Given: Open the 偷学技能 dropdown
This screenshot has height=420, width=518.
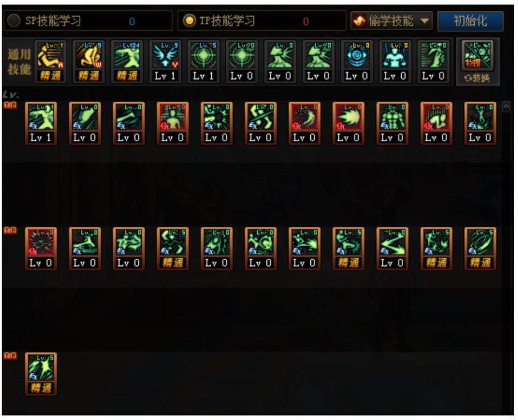Looking at the screenshot, I should [391, 21].
